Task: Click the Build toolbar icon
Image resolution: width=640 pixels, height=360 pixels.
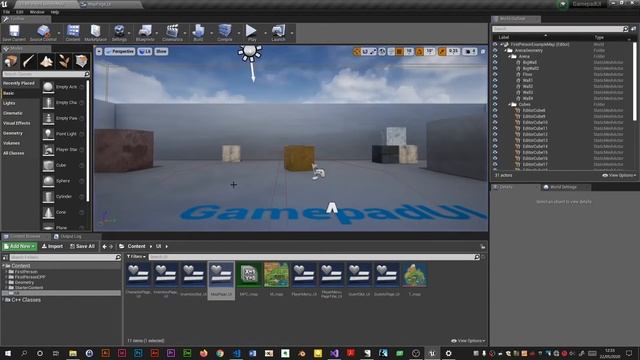Action: [198, 31]
